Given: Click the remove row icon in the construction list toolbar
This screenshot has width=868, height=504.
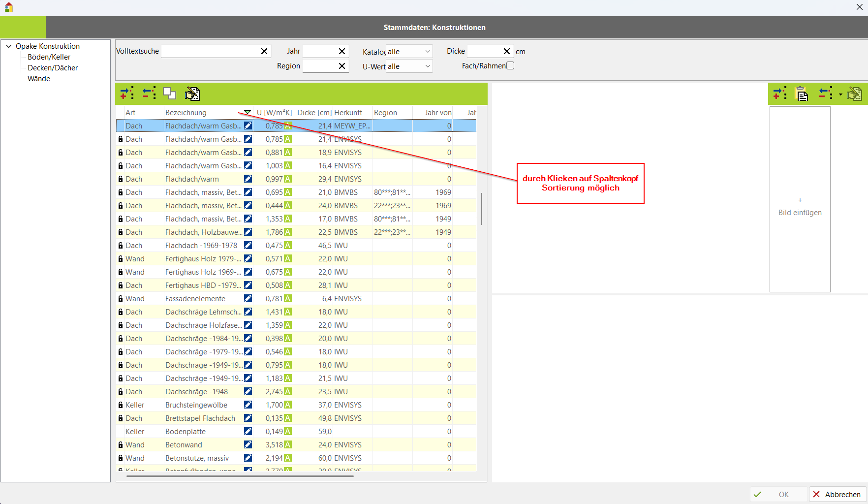Looking at the screenshot, I should click(149, 93).
